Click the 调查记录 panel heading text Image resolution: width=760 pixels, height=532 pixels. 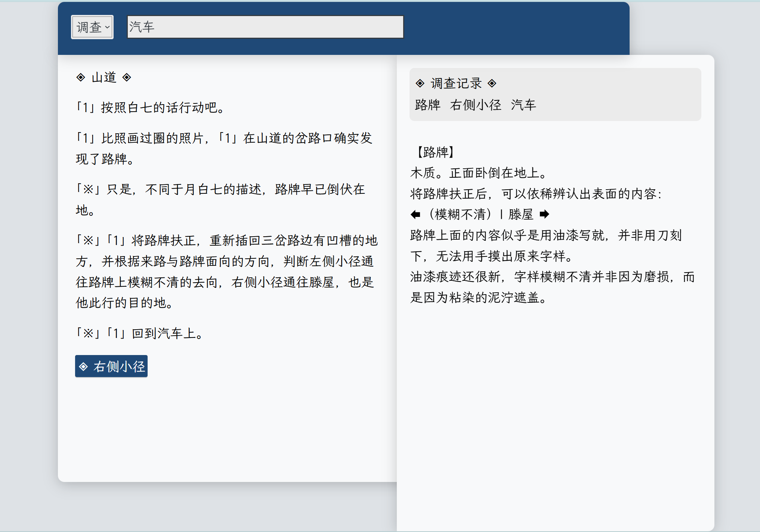pos(456,83)
